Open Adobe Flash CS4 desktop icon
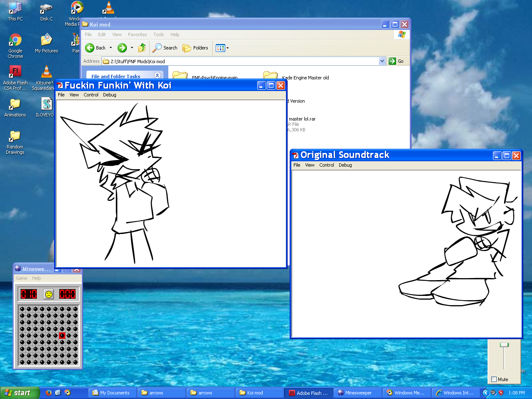 [x=15, y=71]
